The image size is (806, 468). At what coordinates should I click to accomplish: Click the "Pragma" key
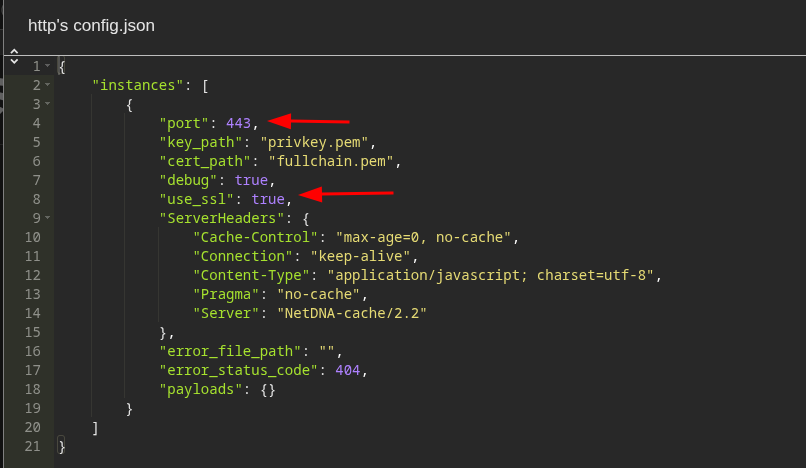click(226, 295)
